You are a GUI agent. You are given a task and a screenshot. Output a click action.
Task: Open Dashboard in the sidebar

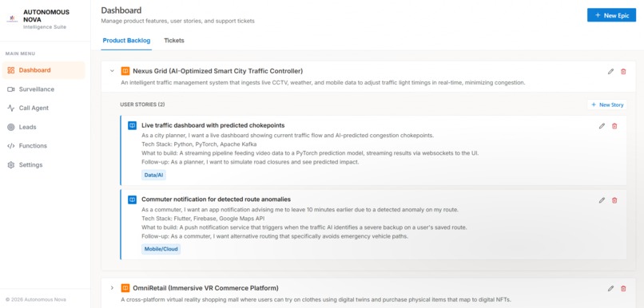(x=43, y=70)
